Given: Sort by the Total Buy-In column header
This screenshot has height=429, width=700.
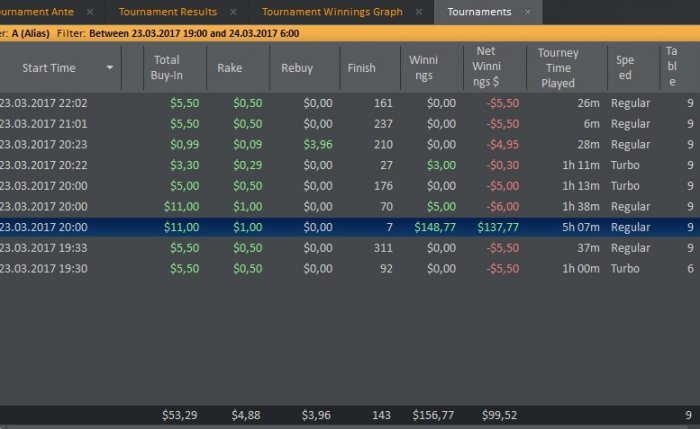Looking at the screenshot, I should point(167,68).
